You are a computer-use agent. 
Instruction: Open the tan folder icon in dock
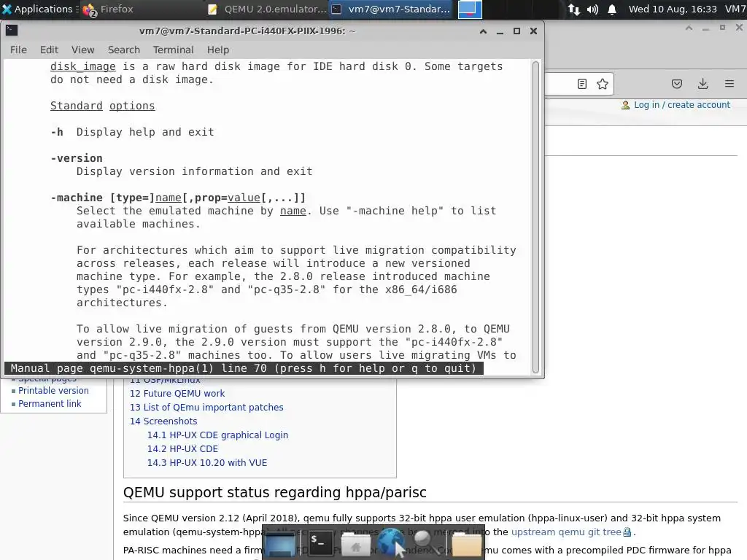coord(466,544)
